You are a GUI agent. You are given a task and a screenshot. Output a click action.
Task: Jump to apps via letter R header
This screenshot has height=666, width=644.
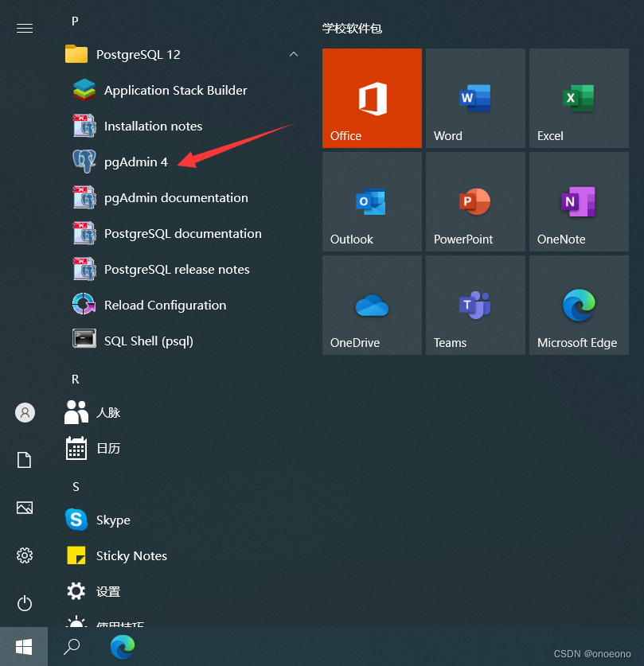(x=75, y=380)
